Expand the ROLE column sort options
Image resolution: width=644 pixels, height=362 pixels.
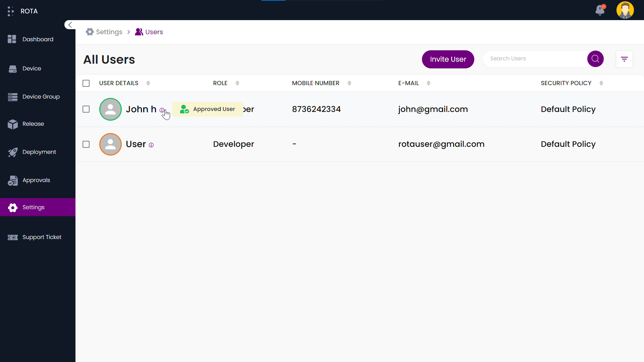click(237, 83)
